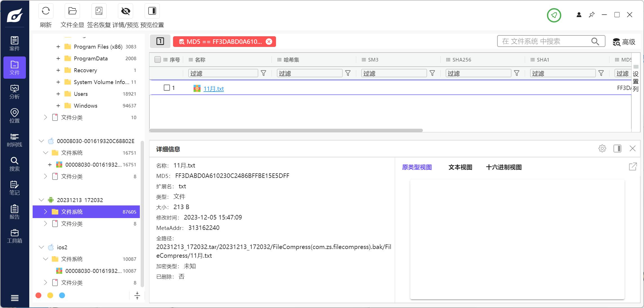The height and width of the screenshot is (308, 644).
Task: Close the 详细信息 panel
Action: (632, 148)
